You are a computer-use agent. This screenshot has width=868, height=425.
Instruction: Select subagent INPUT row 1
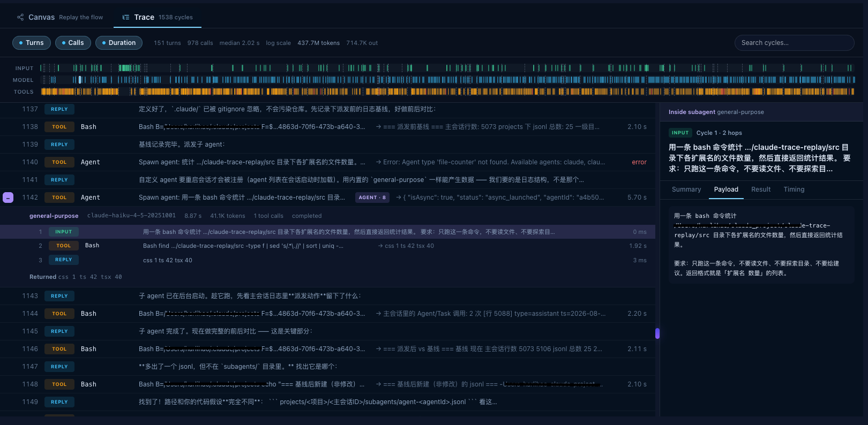coord(327,232)
